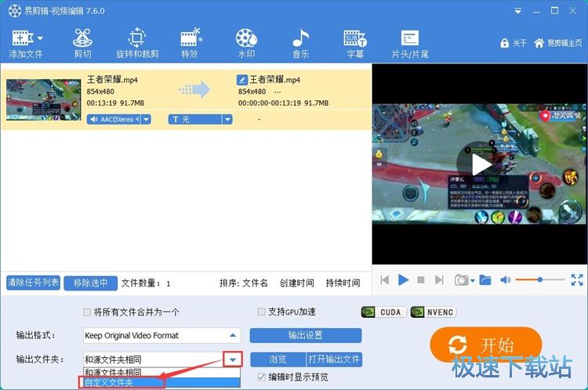The width and height of the screenshot is (588, 390).
Task: Go to 易剪辑主页 home page
Action: [558, 43]
